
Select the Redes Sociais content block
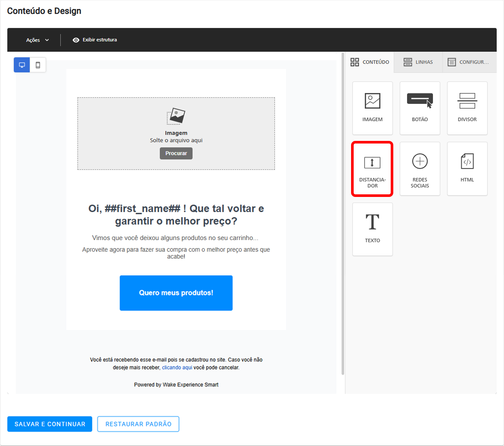420,169
